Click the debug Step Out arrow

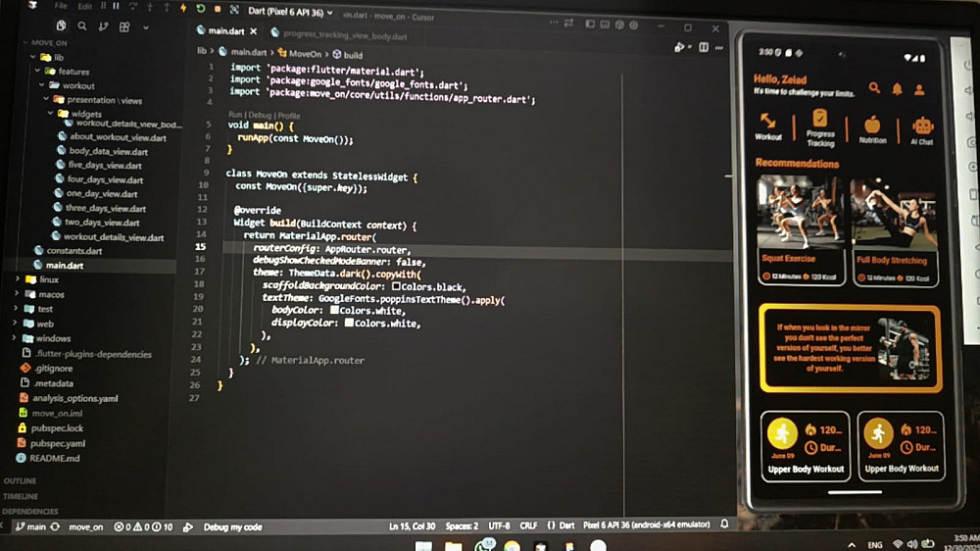pos(167,8)
